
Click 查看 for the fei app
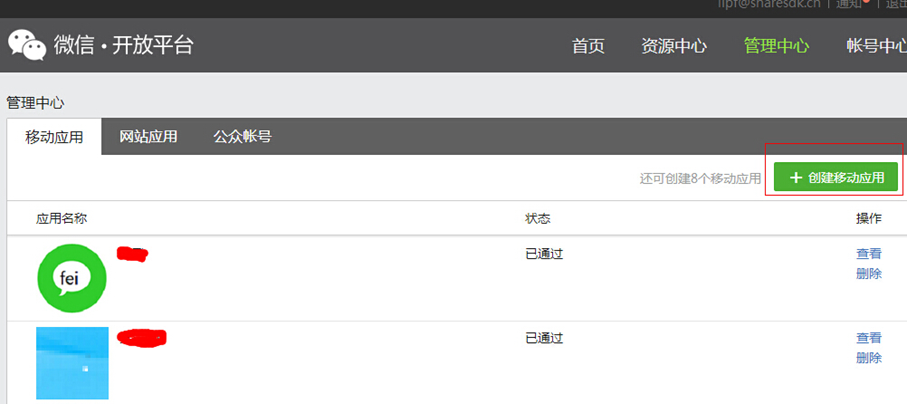pos(869,254)
